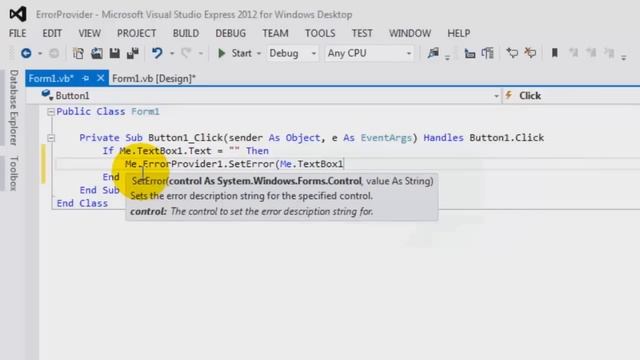
Task: Open the Button1 class name dropdown
Action: pos(496,96)
